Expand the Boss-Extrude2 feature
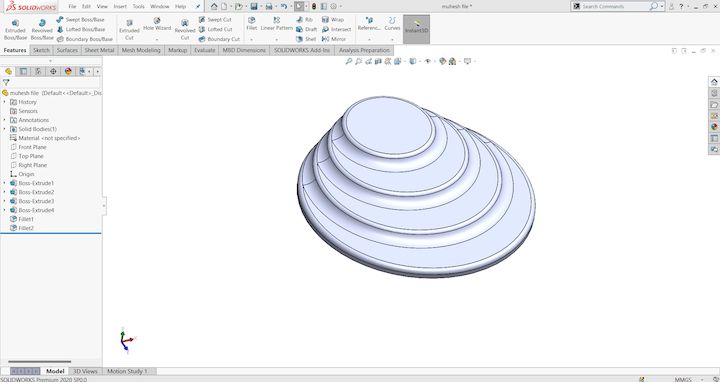720x382 pixels. (5, 192)
